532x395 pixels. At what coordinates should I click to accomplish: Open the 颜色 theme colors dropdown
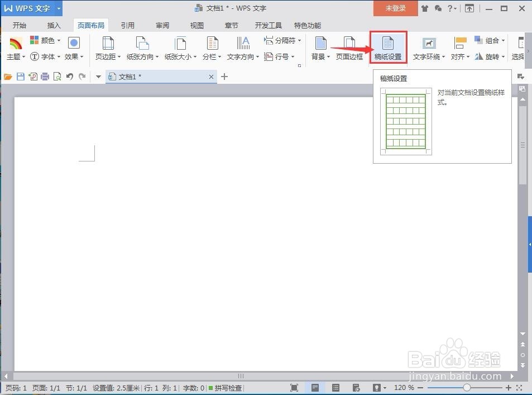coord(45,41)
